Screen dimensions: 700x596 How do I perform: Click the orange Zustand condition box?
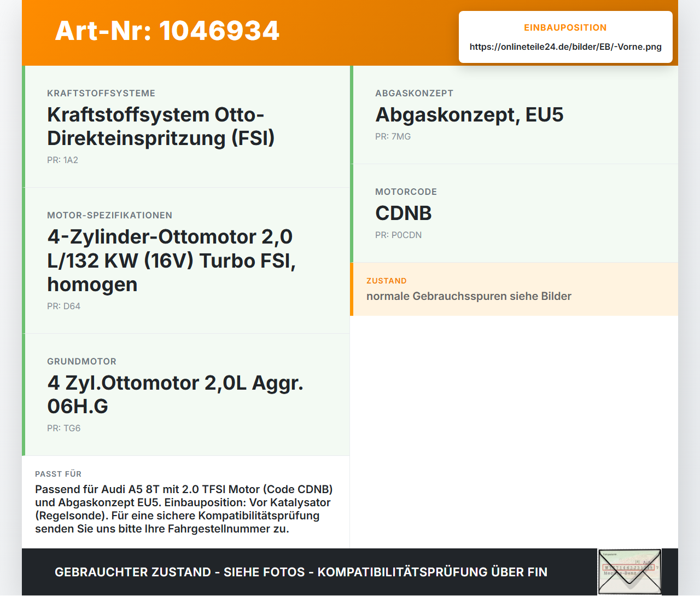(514, 289)
